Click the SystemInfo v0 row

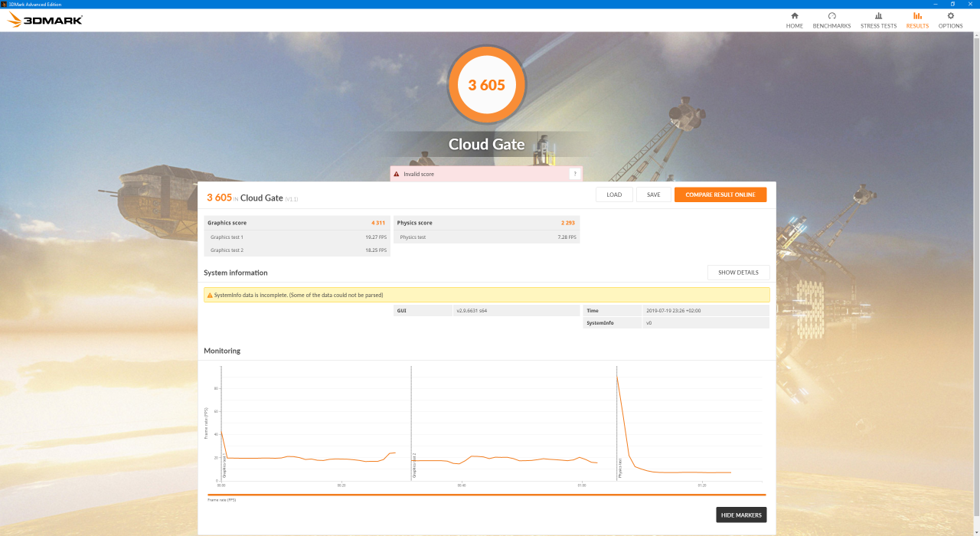pos(676,323)
